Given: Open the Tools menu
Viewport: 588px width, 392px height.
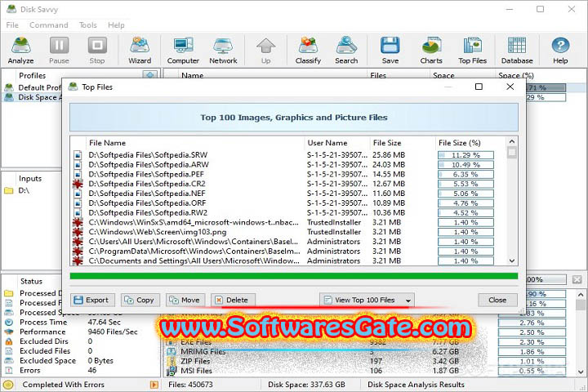Looking at the screenshot, I should [x=87, y=24].
